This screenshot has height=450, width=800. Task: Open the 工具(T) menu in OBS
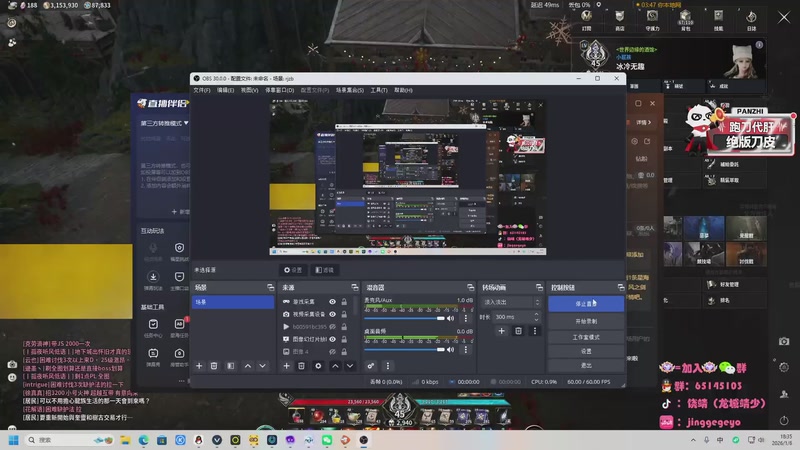click(379, 90)
